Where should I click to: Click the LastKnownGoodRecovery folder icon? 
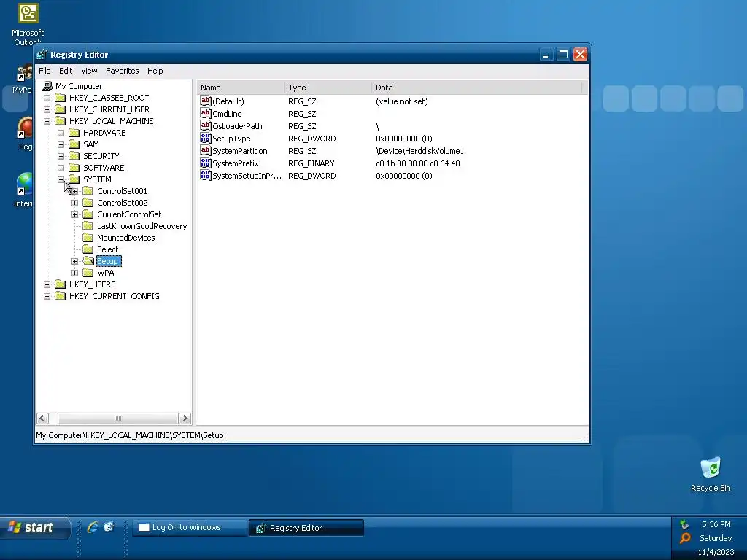pos(88,226)
